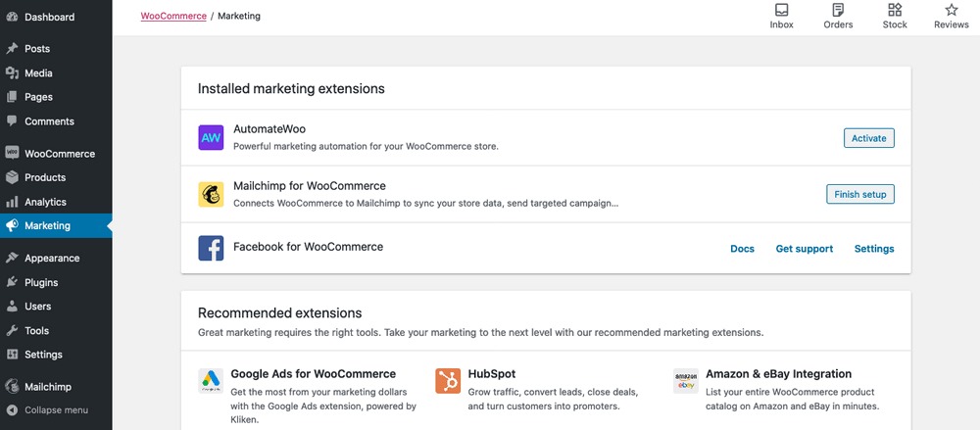Click the Marketing megaphone icon
Screen dimensions: 980x430
coord(12,225)
